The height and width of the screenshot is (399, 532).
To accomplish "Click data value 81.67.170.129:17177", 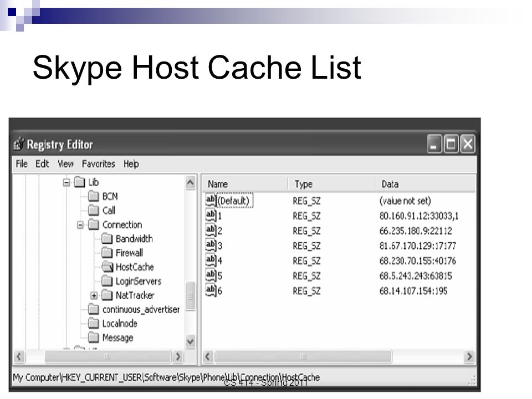I will [418, 245].
